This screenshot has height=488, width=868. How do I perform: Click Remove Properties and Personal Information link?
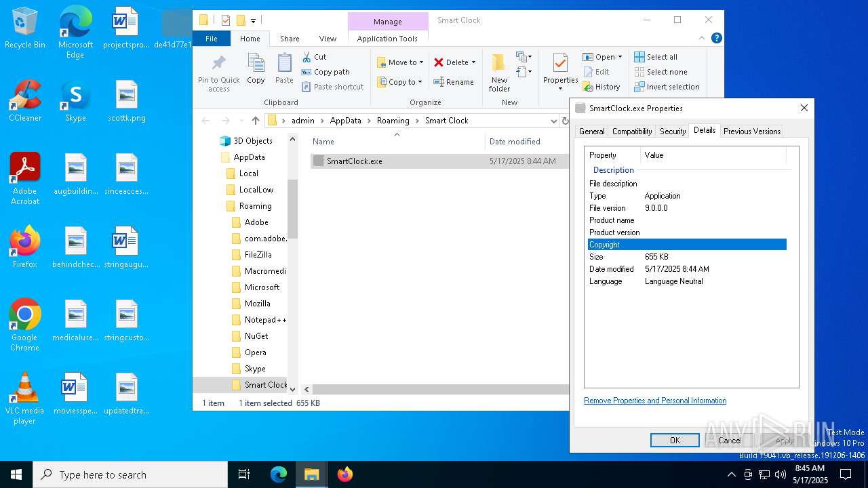655,401
